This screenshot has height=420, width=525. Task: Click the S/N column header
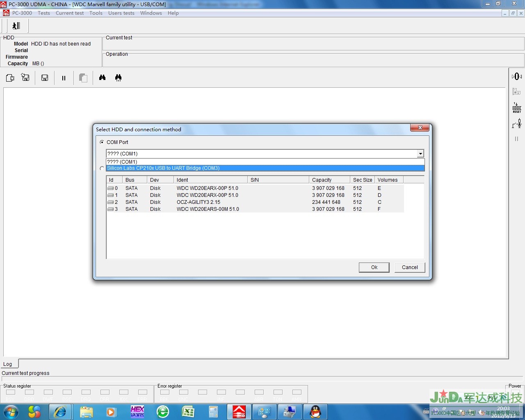coord(278,180)
